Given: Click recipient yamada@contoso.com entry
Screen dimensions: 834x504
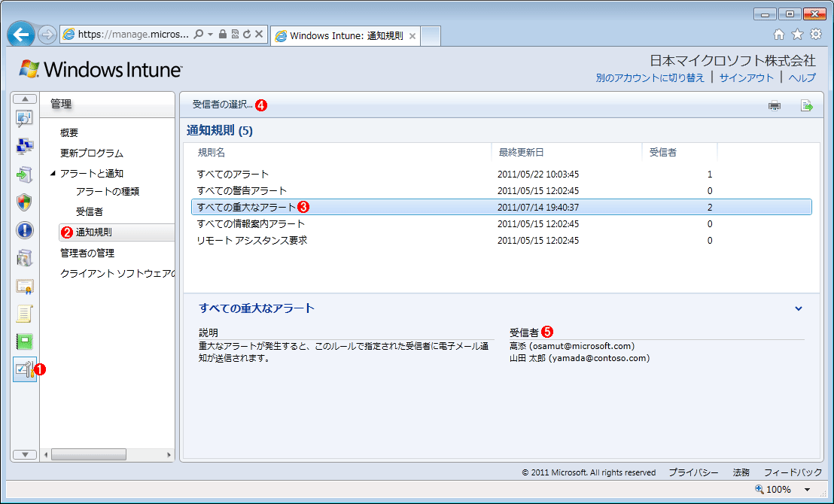Looking at the screenshot, I should (580, 358).
